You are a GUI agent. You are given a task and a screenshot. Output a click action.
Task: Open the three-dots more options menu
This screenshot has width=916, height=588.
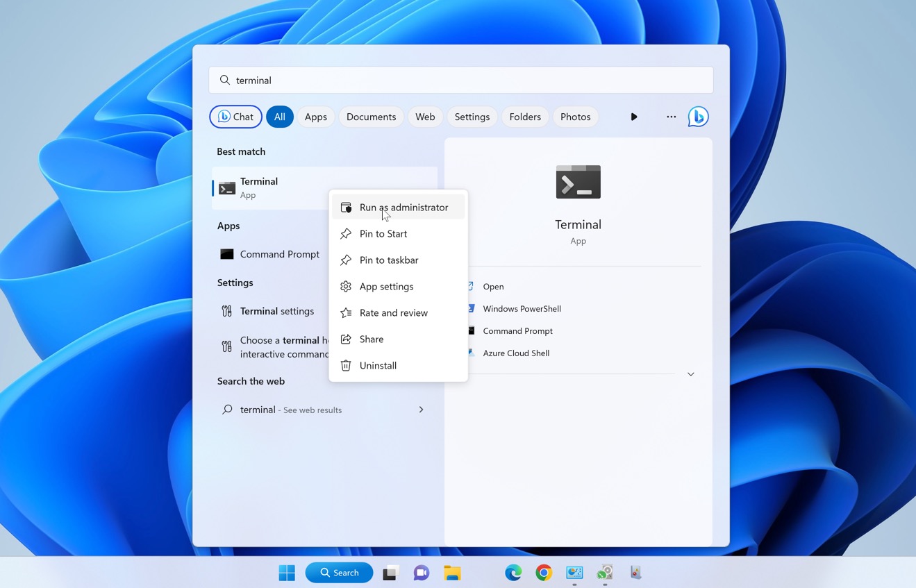coord(671,117)
